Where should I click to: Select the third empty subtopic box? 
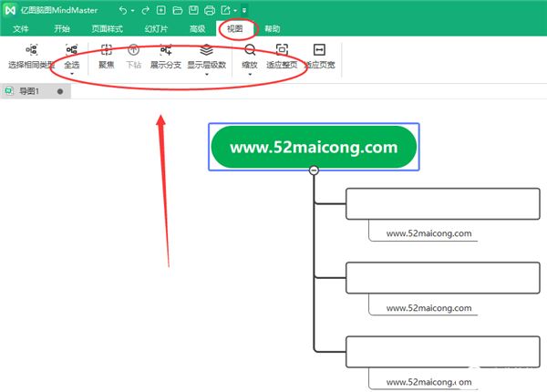click(443, 352)
